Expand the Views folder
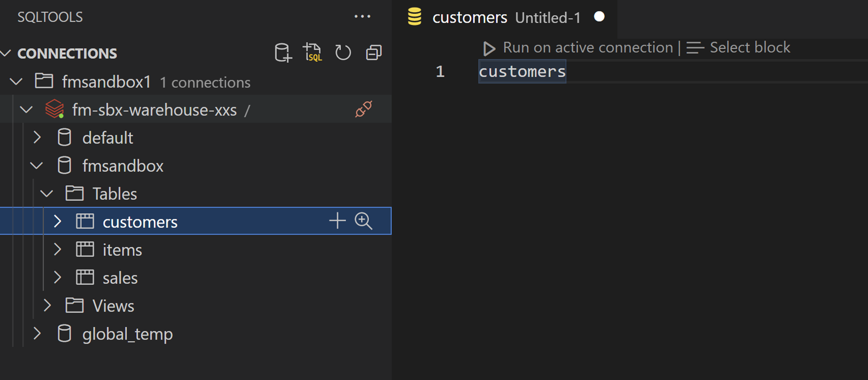This screenshot has height=380, width=868. tap(48, 305)
